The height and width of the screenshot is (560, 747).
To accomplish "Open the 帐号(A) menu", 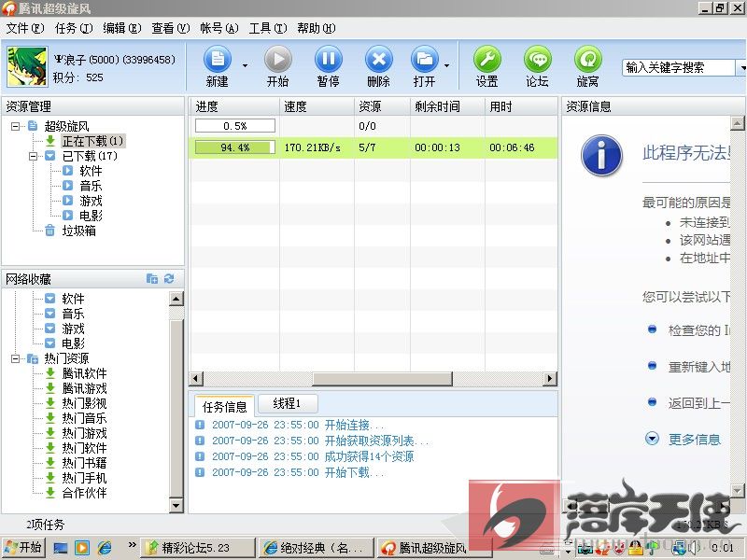I will pyautogui.click(x=219, y=29).
